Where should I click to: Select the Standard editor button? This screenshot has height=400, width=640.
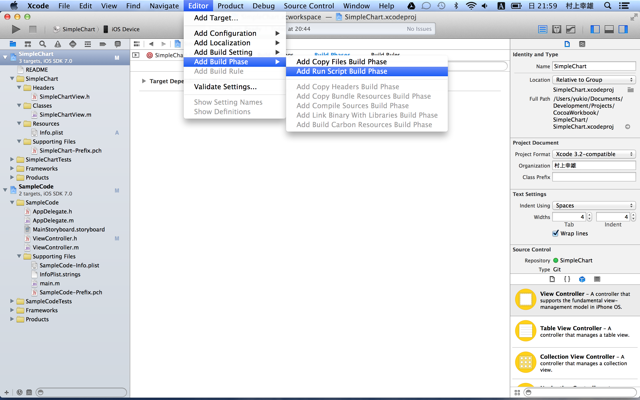(x=542, y=29)
